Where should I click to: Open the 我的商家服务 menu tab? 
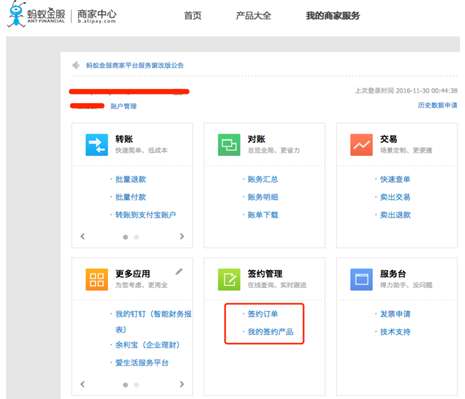pyautogui.click(x=333, y=16)
